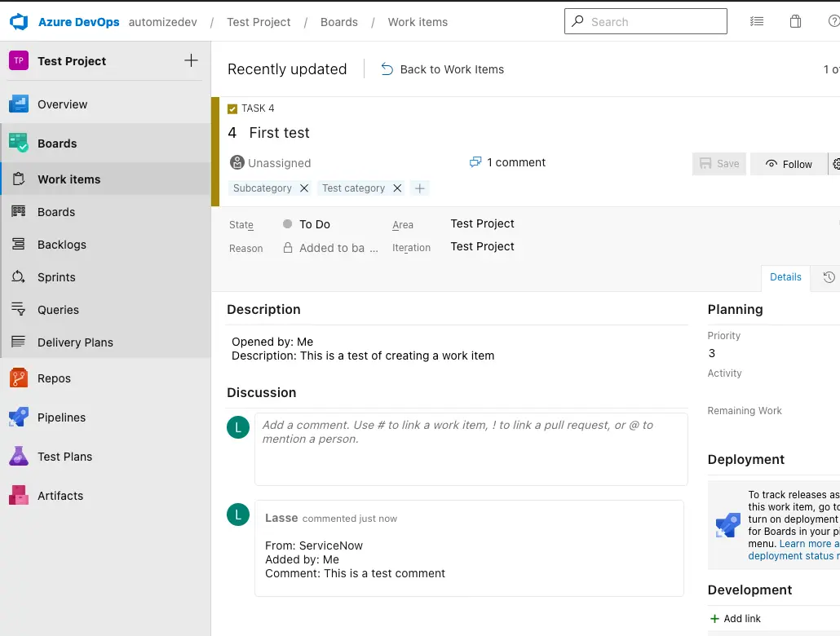This screenshot has height=636, width=840.
Task: Switch to the Details tab
Action: 785,277
